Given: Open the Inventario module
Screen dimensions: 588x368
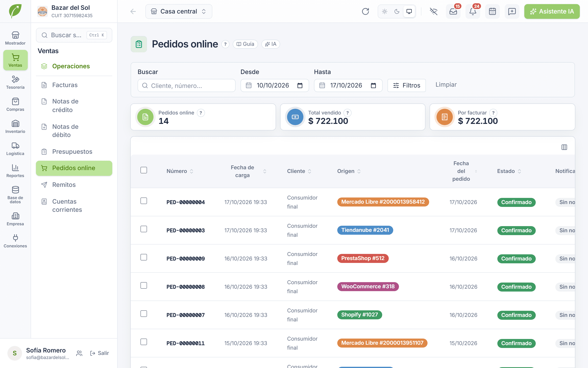Looking at the screenshot, I should (x=15, y=127).
